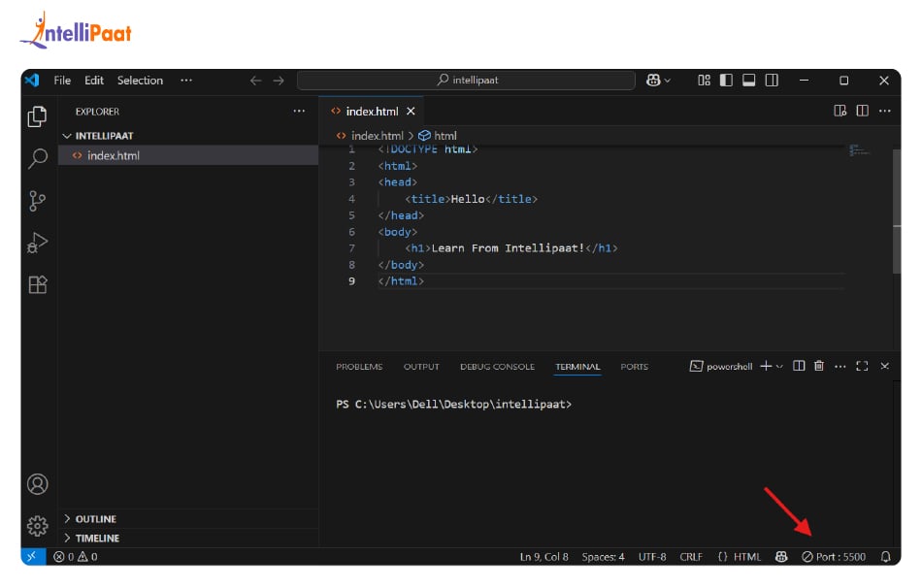Click the terminal prompt line

[453, 404]
